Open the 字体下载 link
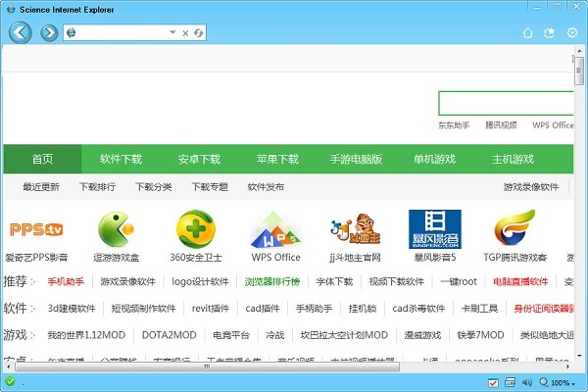 click(x=334, y=281)
